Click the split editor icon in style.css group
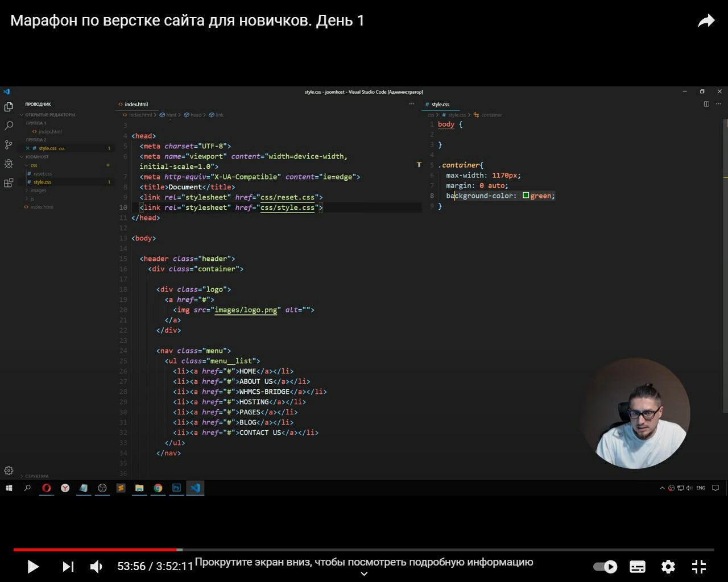 pos(706,104)
